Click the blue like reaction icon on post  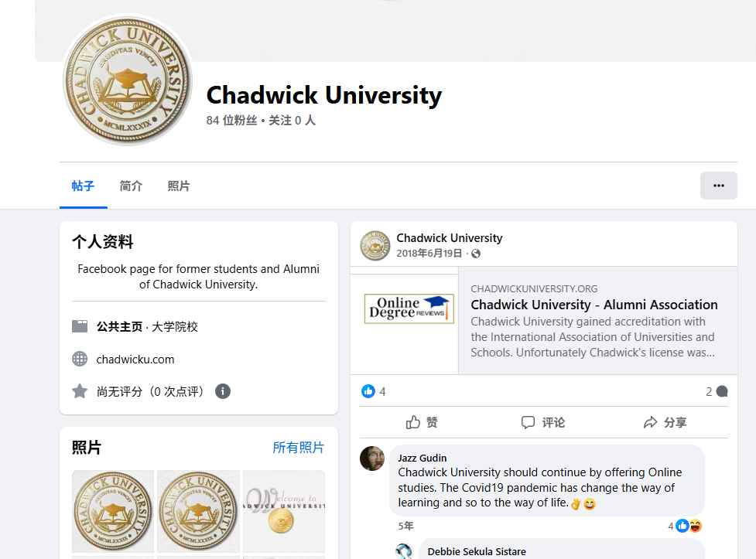pyautogui.click(x=368, y=391)
